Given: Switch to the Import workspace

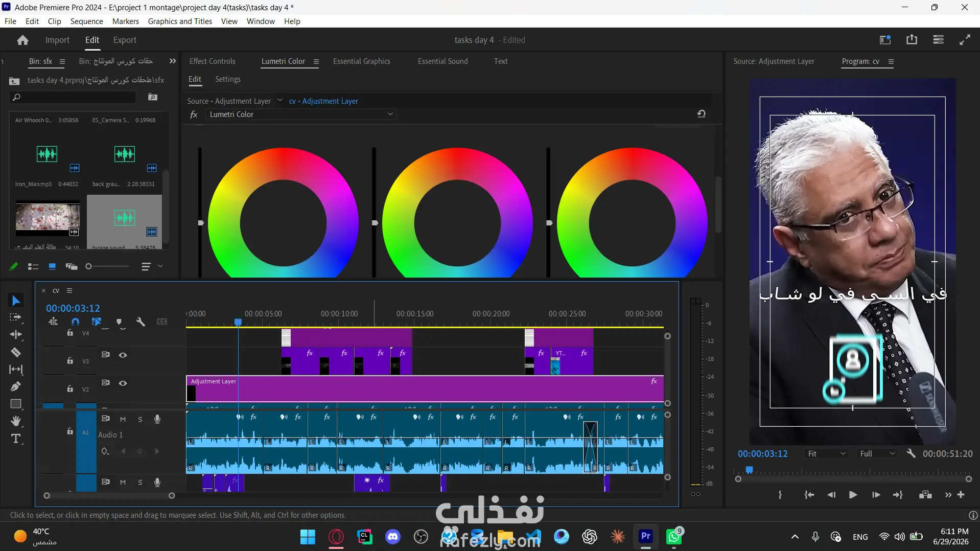Looking at the screenshot, I should tap(57, 40).
